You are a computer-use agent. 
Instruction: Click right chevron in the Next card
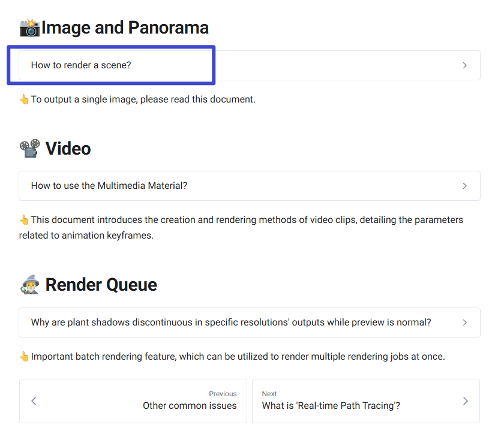[465, 401]
